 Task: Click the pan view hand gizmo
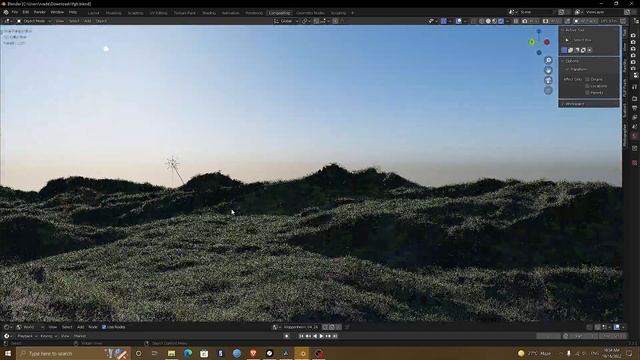(548, 70)
